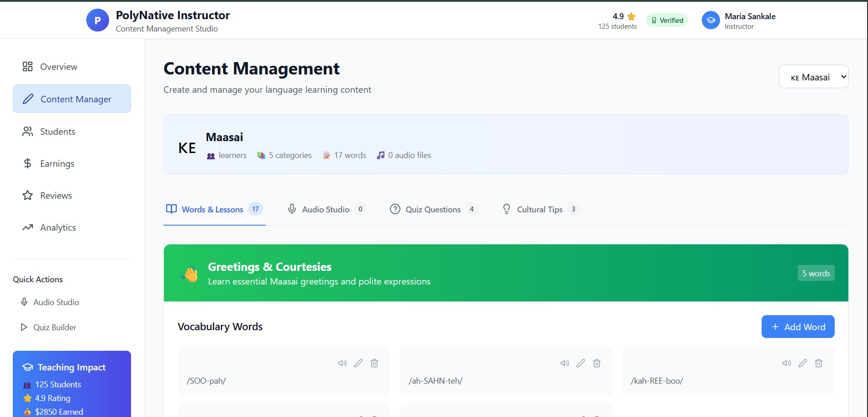The height and width of the screenshot is (417, 868).
Task: Switch to the Audio Studio tab
Action: pos(326,209)
